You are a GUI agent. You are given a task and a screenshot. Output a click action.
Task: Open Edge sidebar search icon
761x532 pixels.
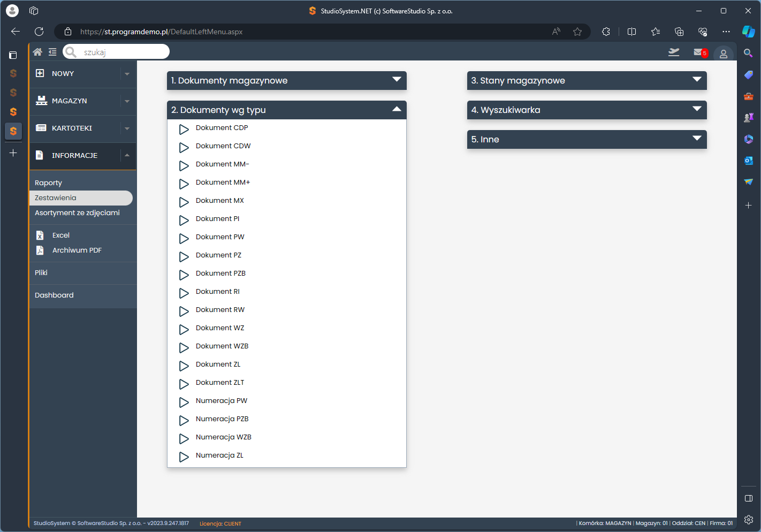tap(748, 53)
